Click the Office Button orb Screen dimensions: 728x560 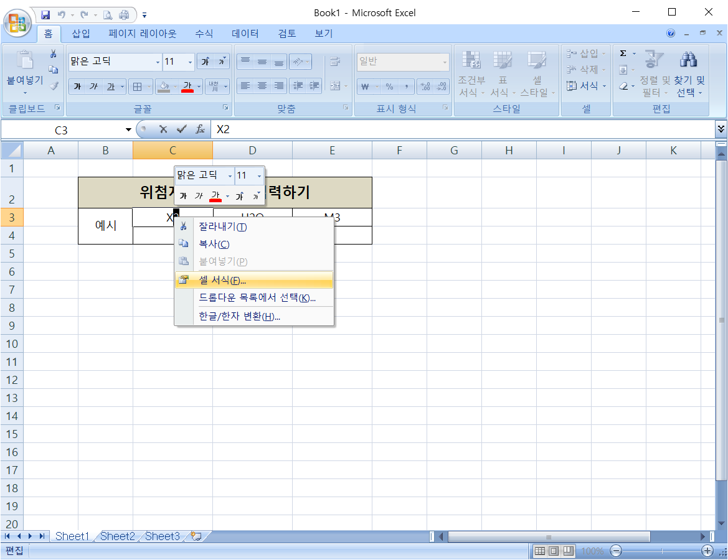click(x=17, y=22)
